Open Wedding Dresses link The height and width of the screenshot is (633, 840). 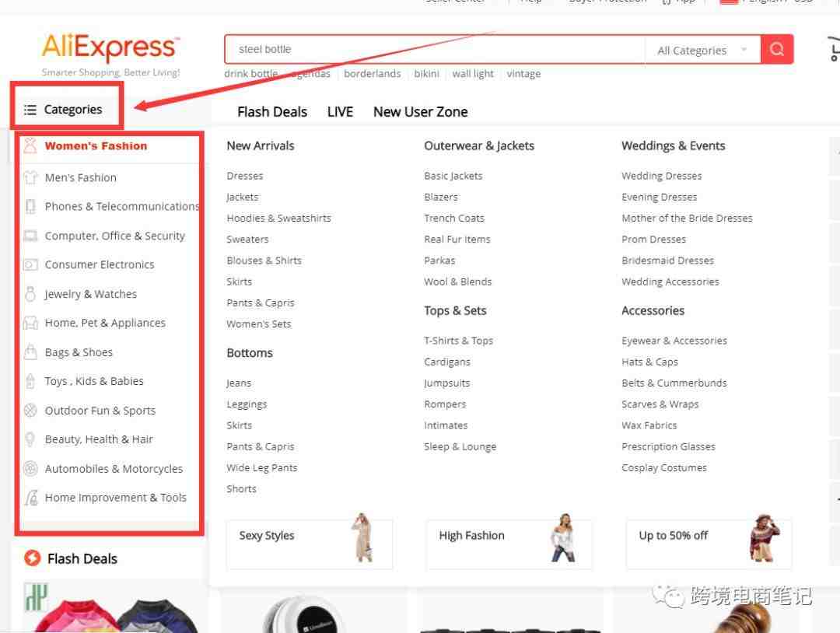pyautogui.click(x=662, y=176)
